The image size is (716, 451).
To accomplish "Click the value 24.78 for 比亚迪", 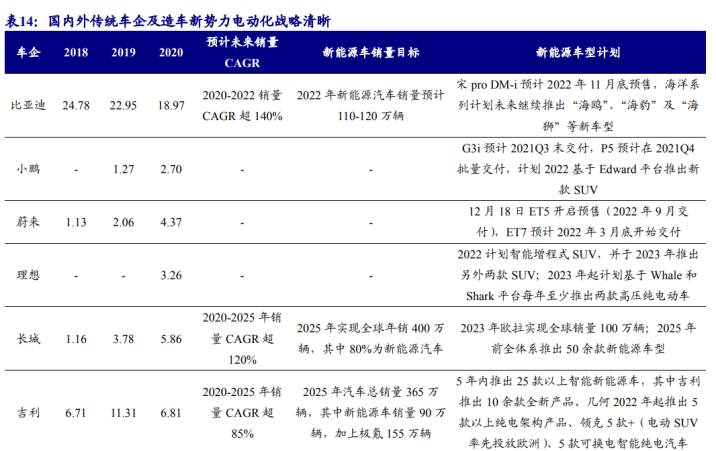I will (x=76, y=105).
